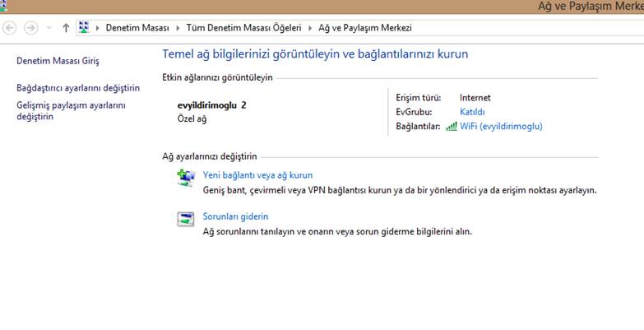Click the Up one level arrow
The width and height of the screenshot is (644, 330).
[66, 28]
